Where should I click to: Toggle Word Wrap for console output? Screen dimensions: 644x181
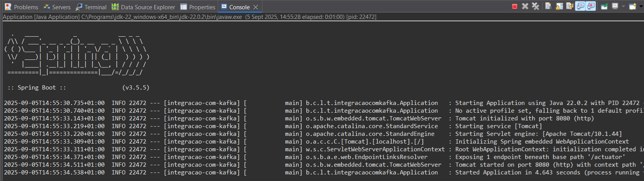pos(570,6)
